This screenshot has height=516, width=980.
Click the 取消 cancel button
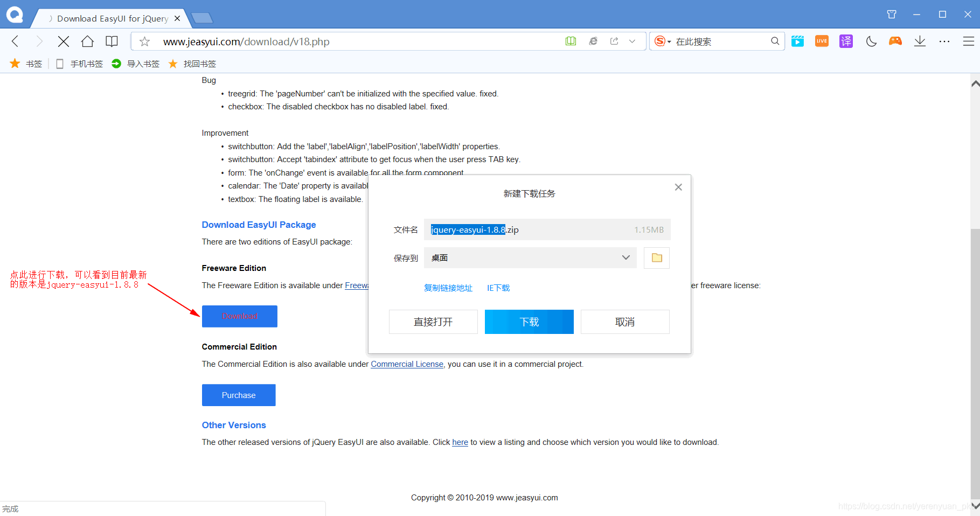click(x=625, y=322)
